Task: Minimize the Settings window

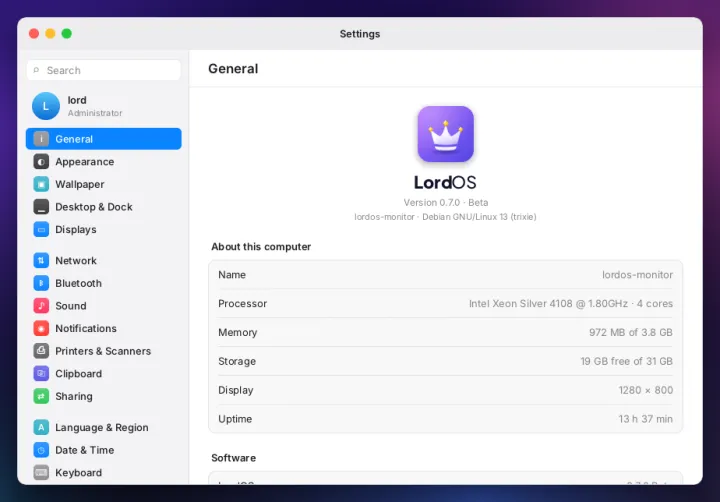Action: click(51, 34)
